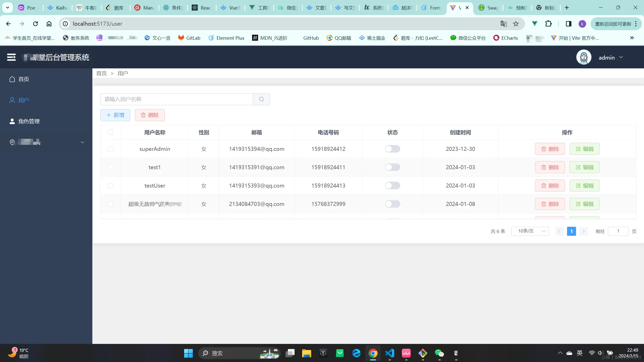This screenshot has height=362, width=644.
Task: Select all rows via header checkbox
Action: point(110,132)
